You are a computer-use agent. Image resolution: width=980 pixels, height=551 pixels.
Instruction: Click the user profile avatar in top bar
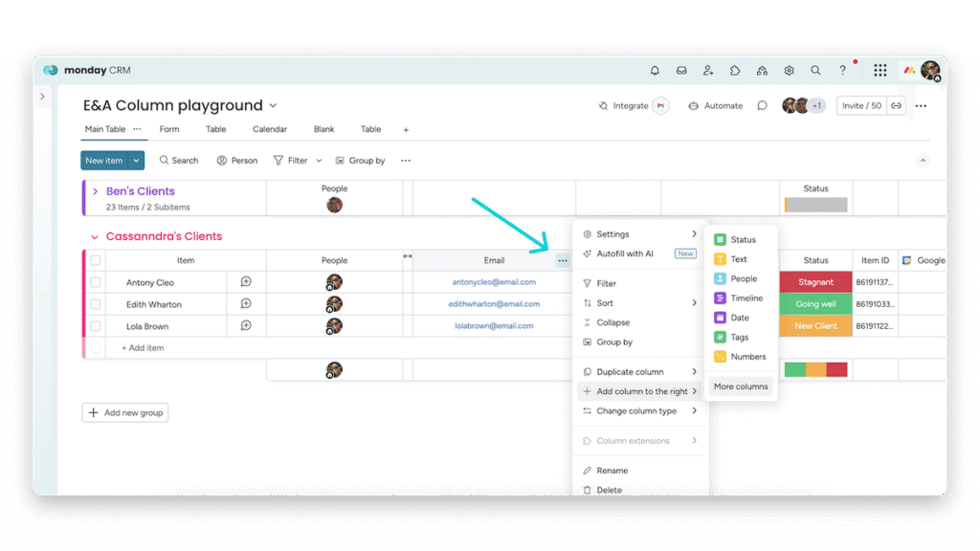coord(930,71)
